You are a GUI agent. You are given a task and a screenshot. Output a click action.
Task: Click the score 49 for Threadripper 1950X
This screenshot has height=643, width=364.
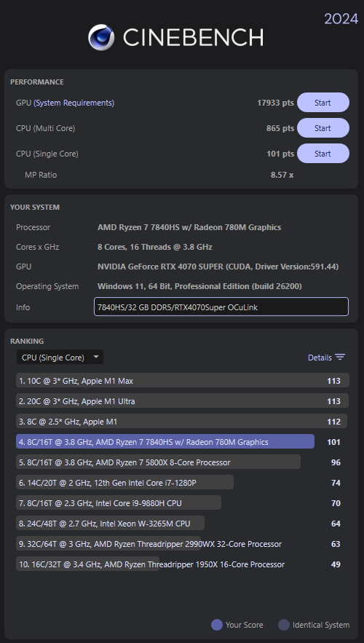click(336, 564)
